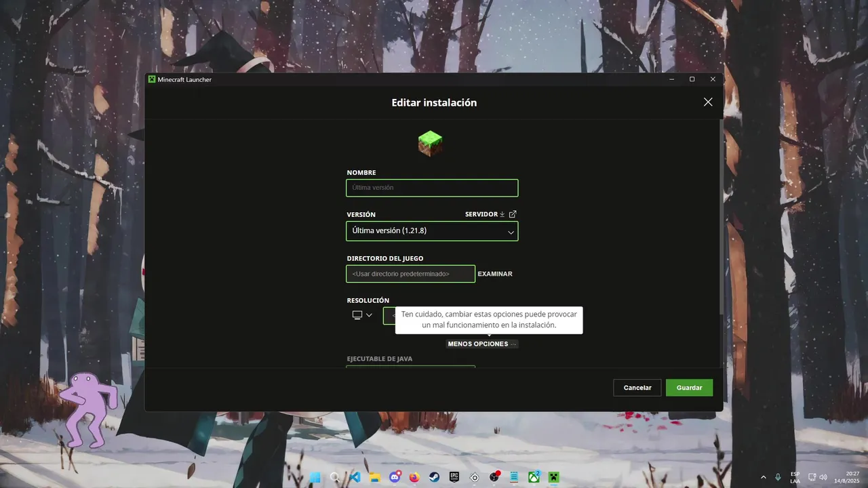Collapse settings with Menos opciones
The image size is (868, 488).
[482, 344]
